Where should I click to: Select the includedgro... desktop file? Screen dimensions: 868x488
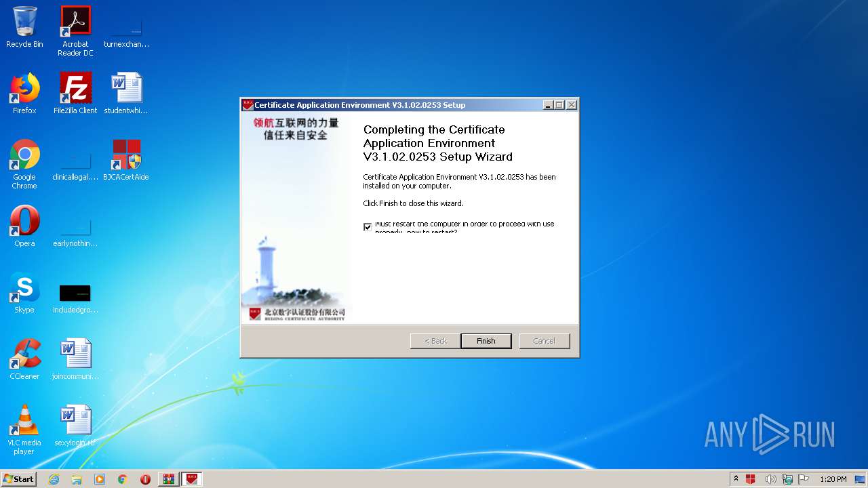75,298
